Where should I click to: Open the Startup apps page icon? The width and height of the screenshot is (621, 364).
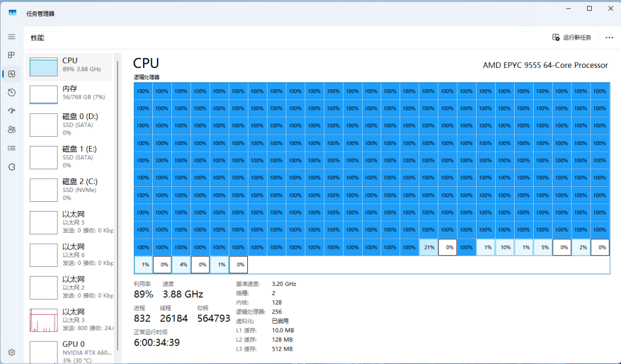click(x=11, y=111)
